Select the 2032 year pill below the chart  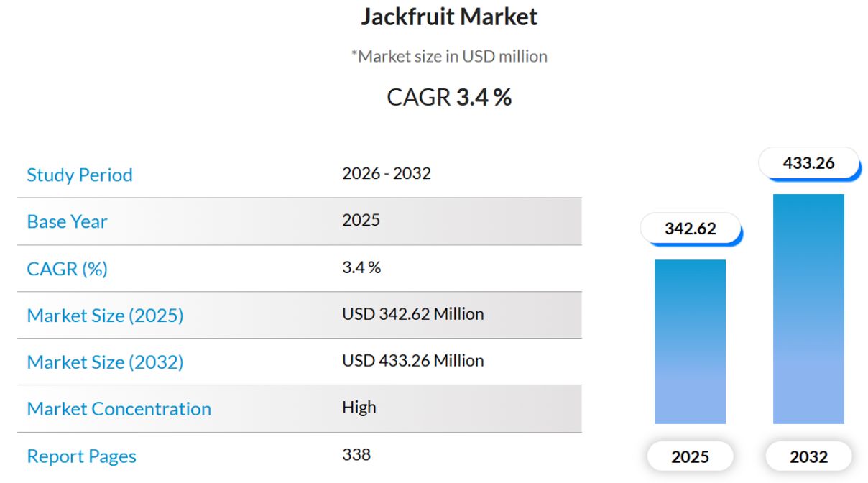(808, 456)
